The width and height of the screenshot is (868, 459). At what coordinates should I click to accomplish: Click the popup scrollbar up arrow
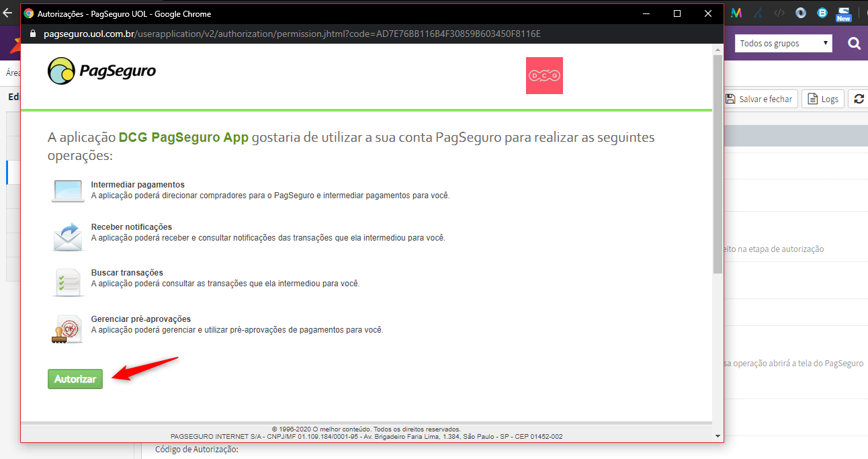click(x=718, y=50)
